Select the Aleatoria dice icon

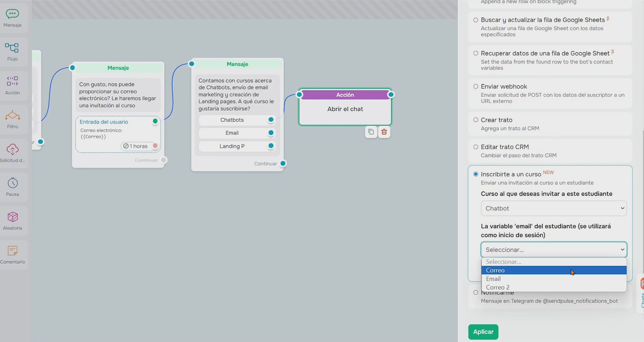coord(13,217)
